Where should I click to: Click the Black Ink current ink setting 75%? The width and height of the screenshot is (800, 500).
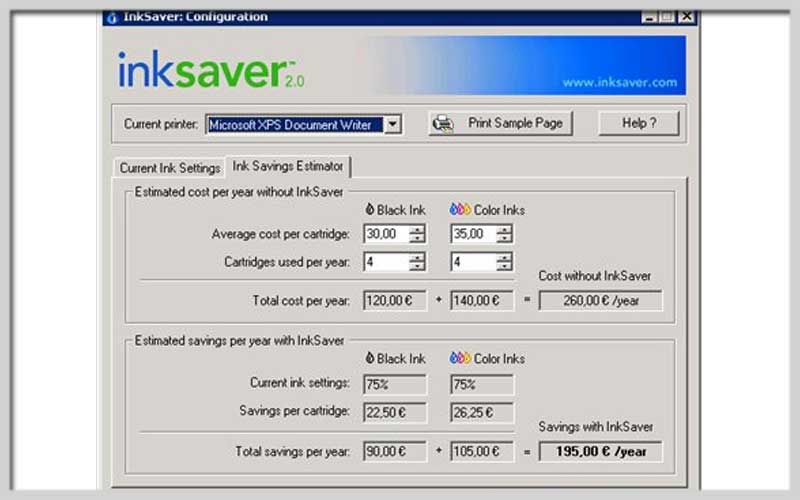coord(395,385)
